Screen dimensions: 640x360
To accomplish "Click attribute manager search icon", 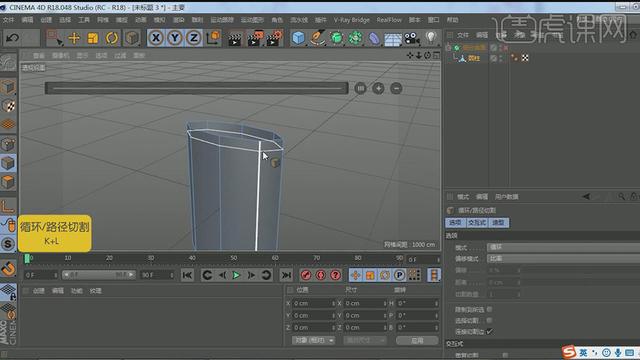I will point(621,196).
